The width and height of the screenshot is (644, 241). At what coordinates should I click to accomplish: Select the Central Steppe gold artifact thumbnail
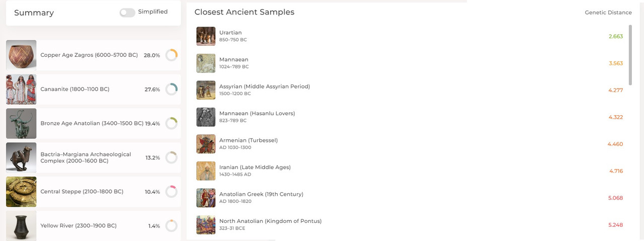pos(21,192)
